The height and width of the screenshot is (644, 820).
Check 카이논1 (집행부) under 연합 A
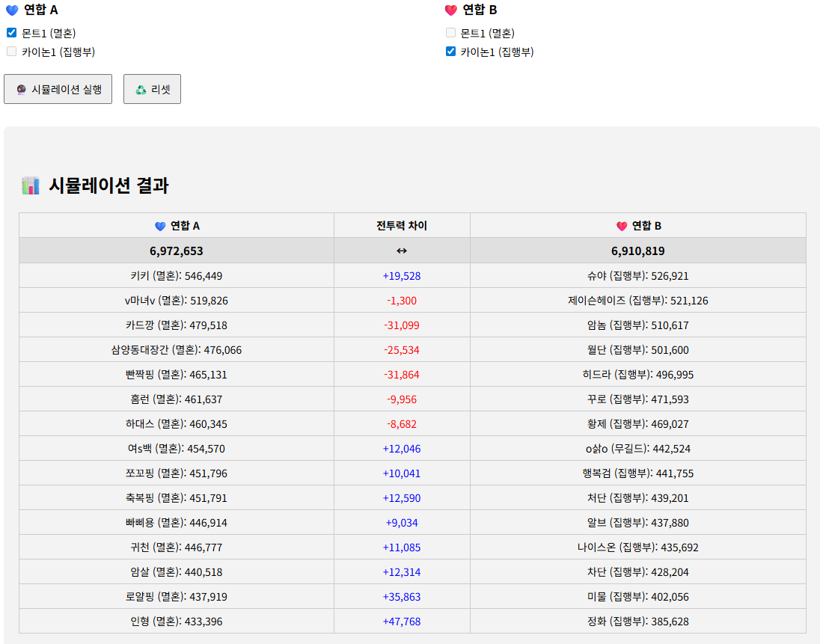[x=12, y=52]
